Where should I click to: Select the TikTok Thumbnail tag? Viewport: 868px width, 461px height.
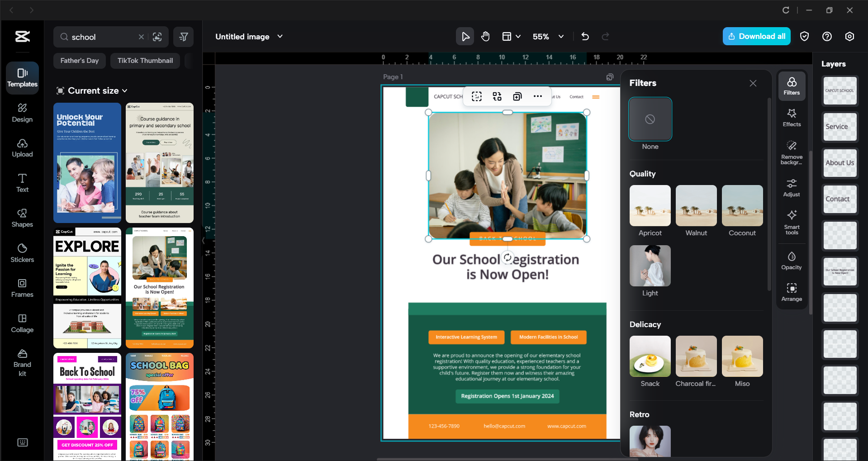[145, 60]
